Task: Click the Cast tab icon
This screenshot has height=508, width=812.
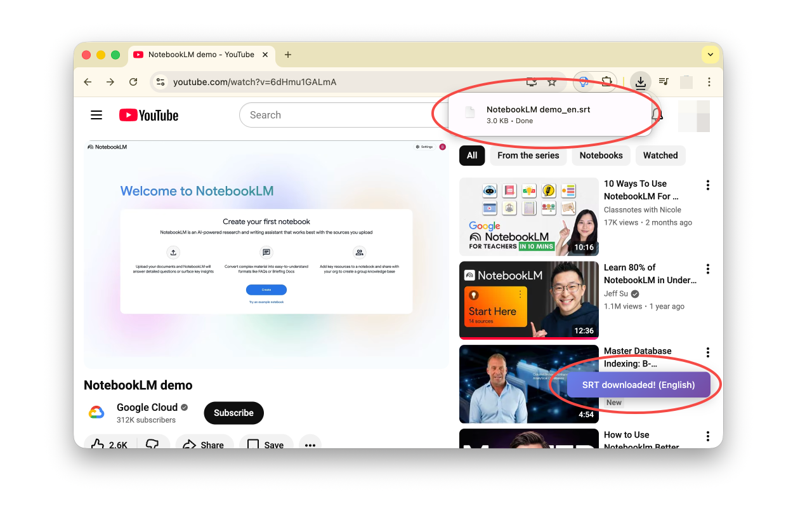Action: tap(531, 82)
